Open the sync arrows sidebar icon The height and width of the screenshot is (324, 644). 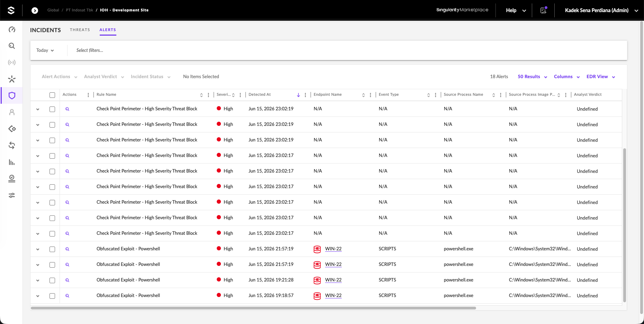[12, 146]
